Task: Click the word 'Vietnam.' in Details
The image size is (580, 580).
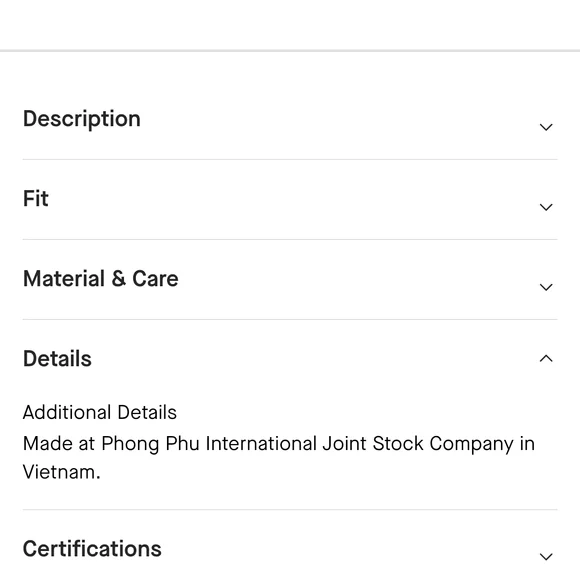Action: pos(61,472)
